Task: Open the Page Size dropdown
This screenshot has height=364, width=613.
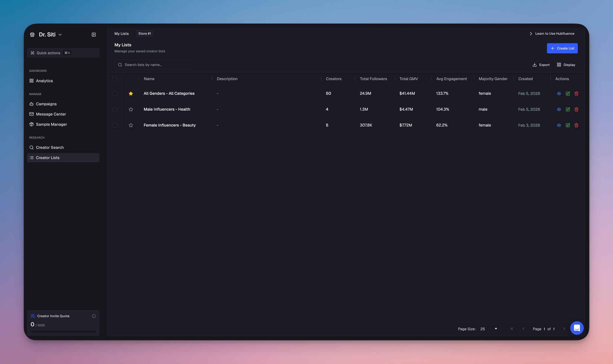Action: click(488, 329)
